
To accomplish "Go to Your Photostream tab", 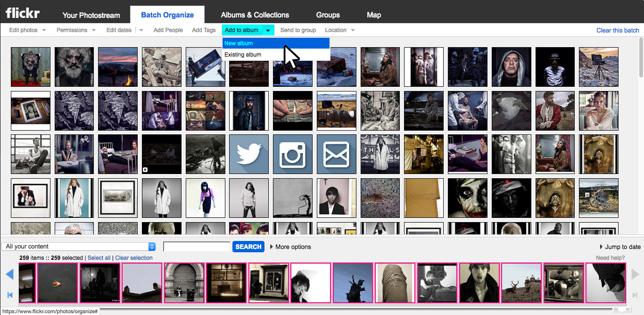I will tap(91, 15).
